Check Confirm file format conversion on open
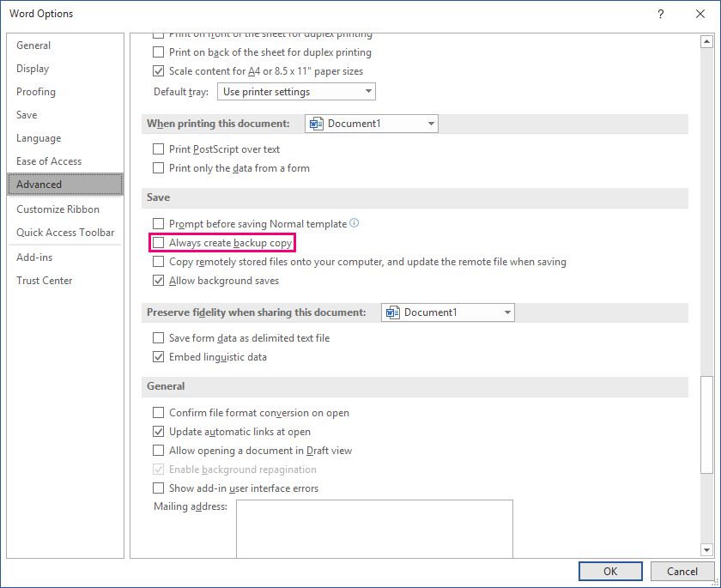 coord(158,413)
